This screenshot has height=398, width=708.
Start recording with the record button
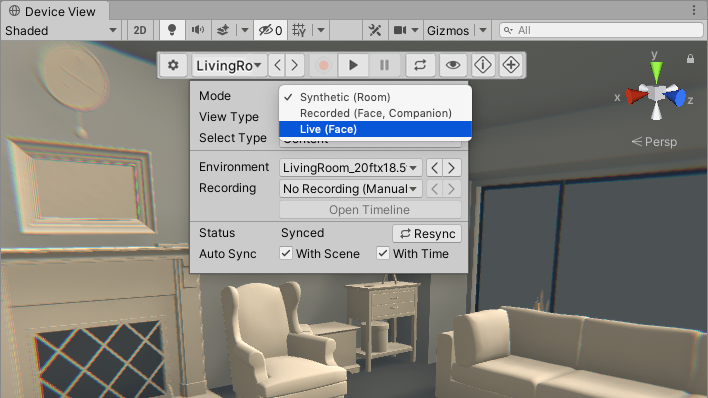click(323, 66)
